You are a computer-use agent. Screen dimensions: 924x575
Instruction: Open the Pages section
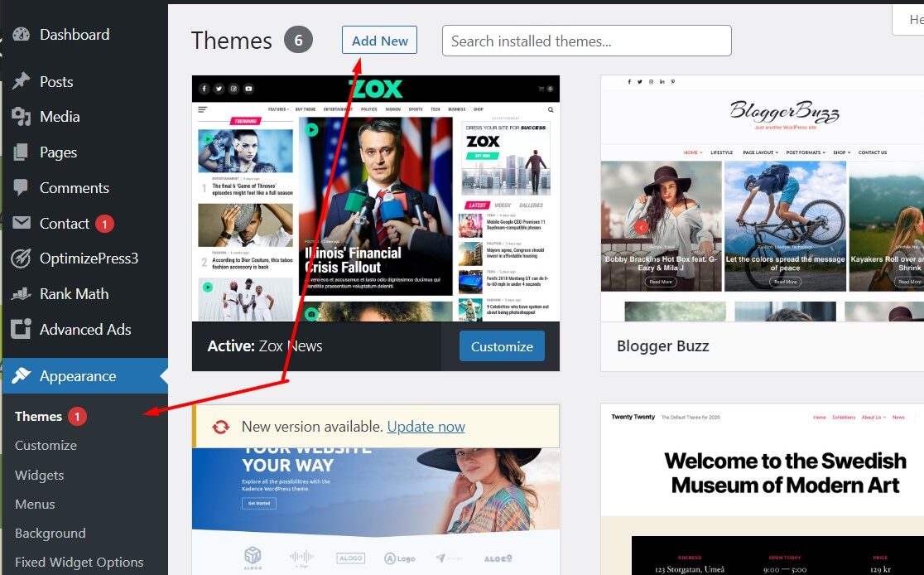tap(58, 152)
